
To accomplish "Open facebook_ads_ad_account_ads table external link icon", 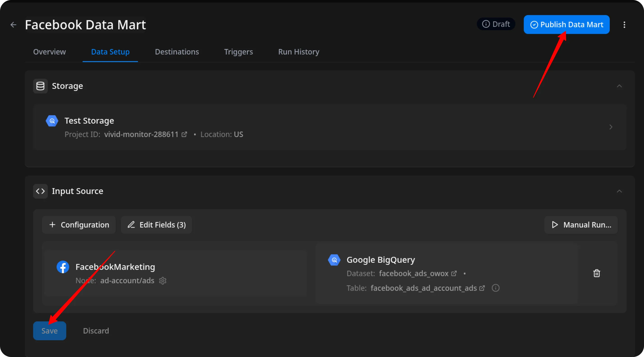I will pyautogui.click(x=482, y=288).
